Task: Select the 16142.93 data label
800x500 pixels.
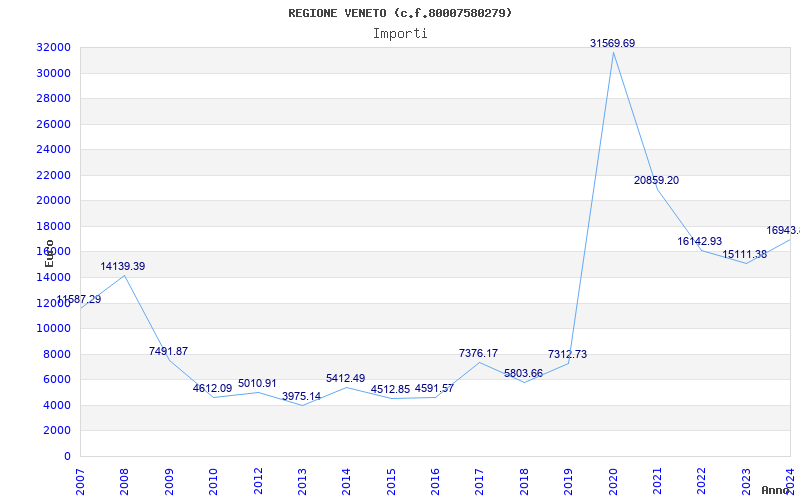Action: [x=699, y=241]
